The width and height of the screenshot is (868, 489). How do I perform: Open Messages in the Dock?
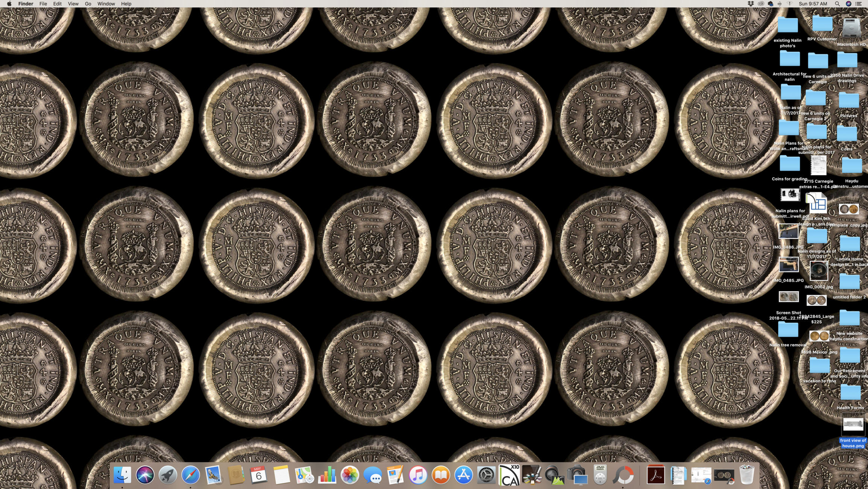tap(372, 475)
